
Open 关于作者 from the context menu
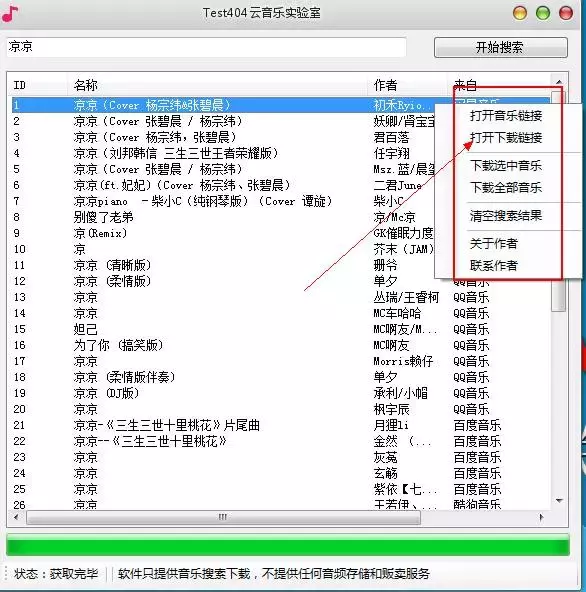(493, 244)
